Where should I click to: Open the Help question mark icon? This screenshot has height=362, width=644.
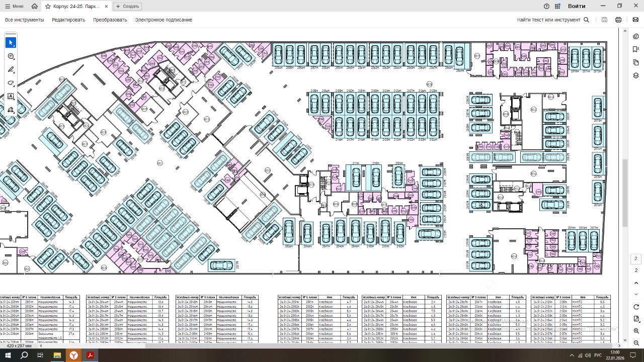coord(546,6)
